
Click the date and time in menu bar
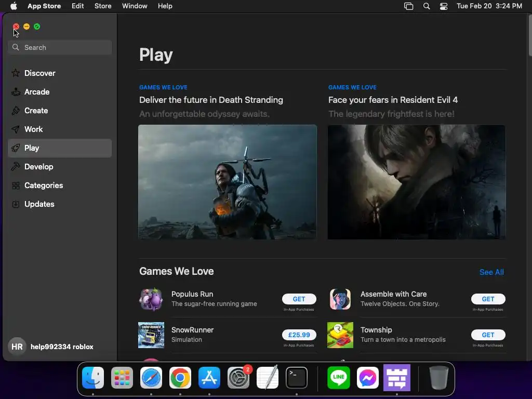pyautogui.click(x=489, y=6)
